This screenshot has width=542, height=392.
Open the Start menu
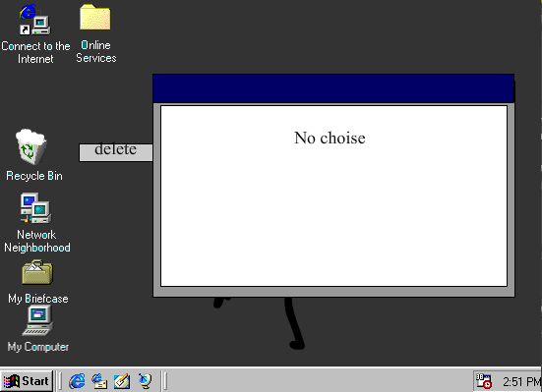[x=27, y=381]
